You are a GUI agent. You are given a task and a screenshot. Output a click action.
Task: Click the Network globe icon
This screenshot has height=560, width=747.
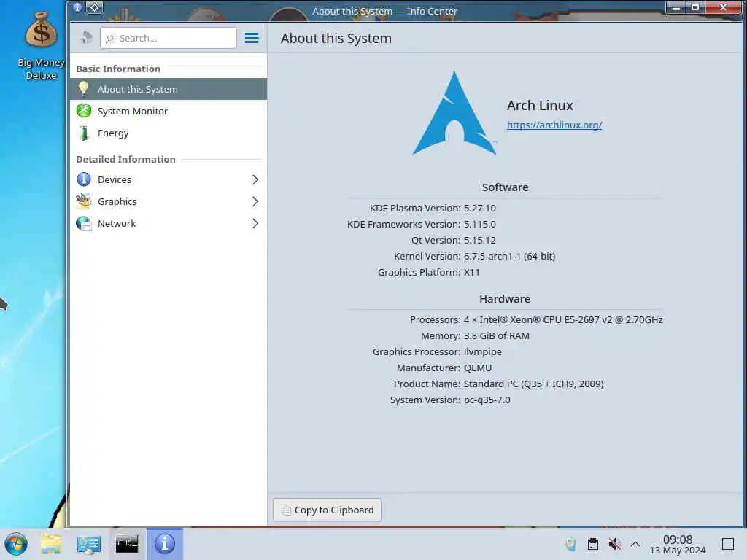tap(84, 223)
